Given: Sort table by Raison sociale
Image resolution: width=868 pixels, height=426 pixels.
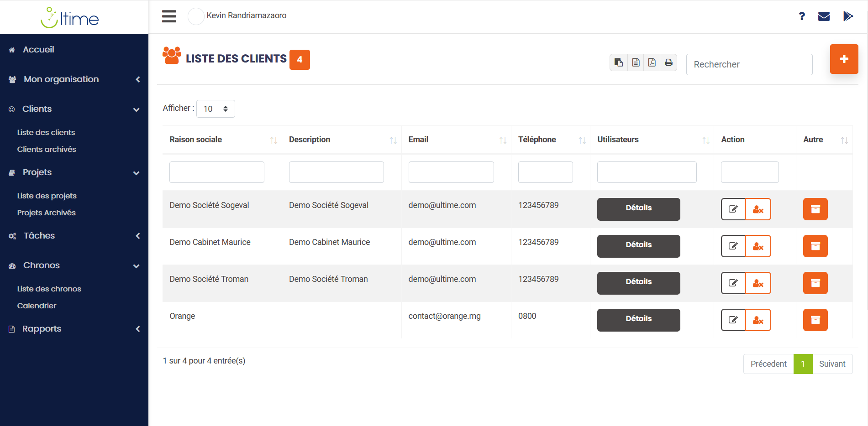Looking at the screenshot, I should (x=222, y=140).
